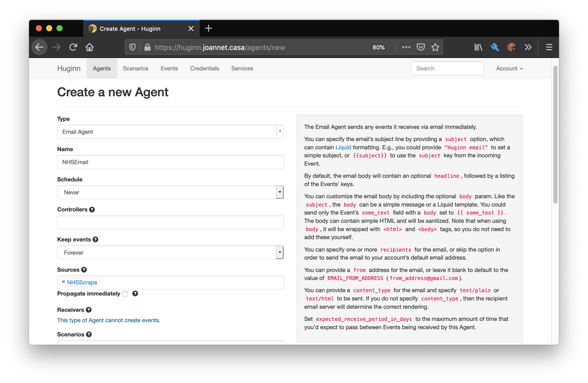Click the Scenarios help question icon
The image size is (588, 383).
point(89,334)
